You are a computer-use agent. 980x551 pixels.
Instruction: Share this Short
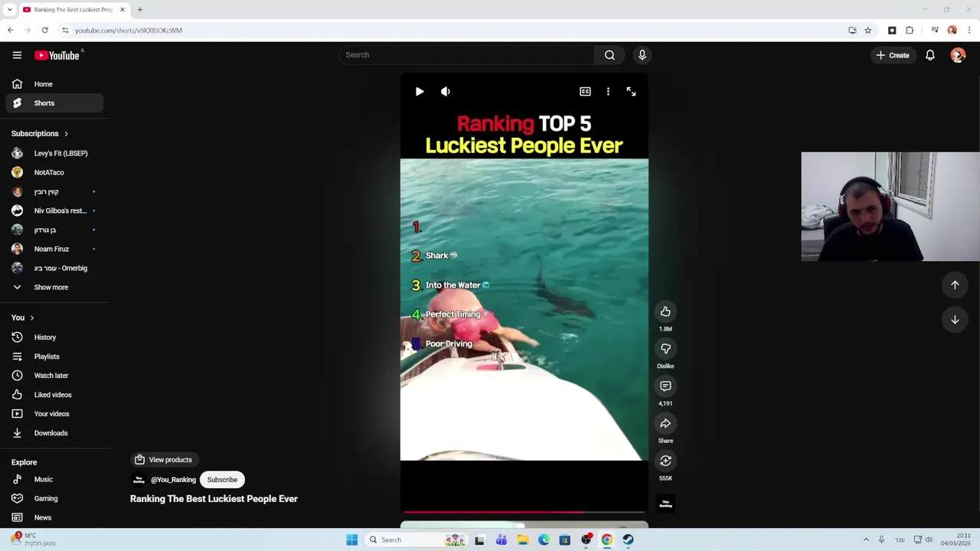(x=665, y=423)
